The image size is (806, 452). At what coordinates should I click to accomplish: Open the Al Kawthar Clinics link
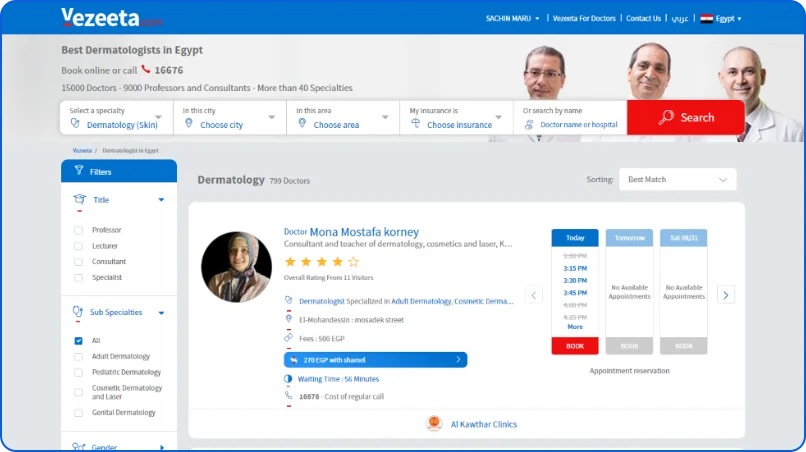coord(484,424)
